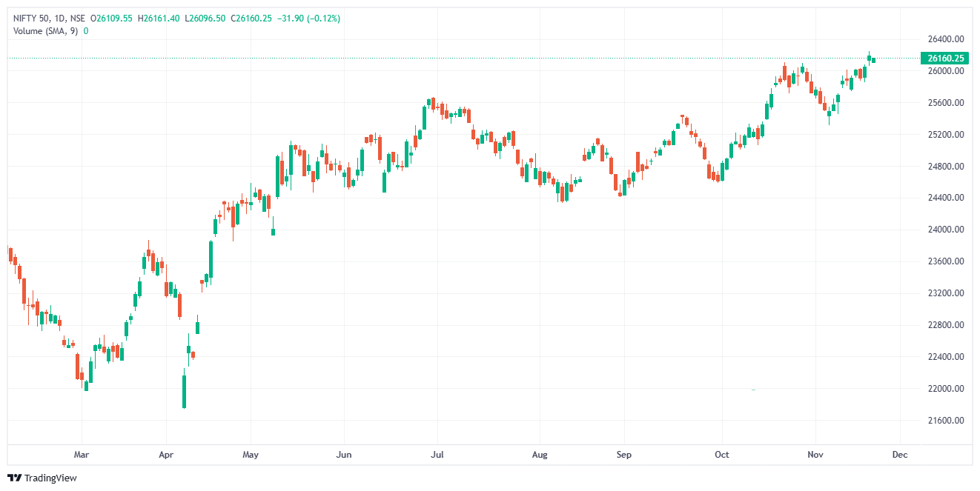Open the TradingView text link
Image resolution: width=980 pixels, height=491 pixels.
(50, 478)
